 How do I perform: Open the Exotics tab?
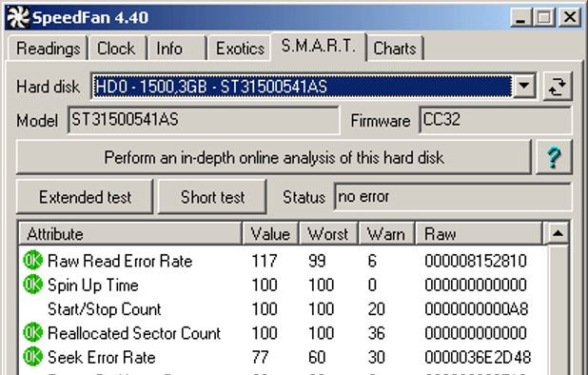tap(240, 49)
